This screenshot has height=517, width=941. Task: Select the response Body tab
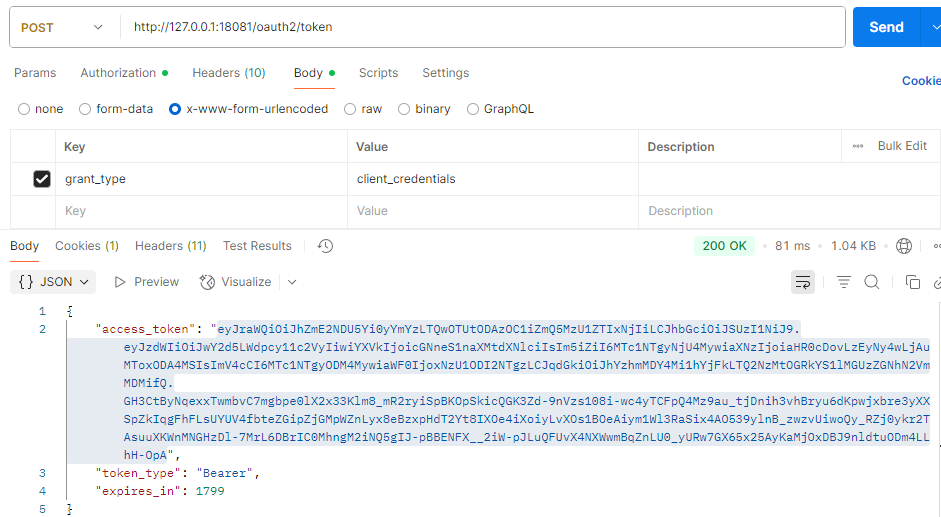(25, 246)
